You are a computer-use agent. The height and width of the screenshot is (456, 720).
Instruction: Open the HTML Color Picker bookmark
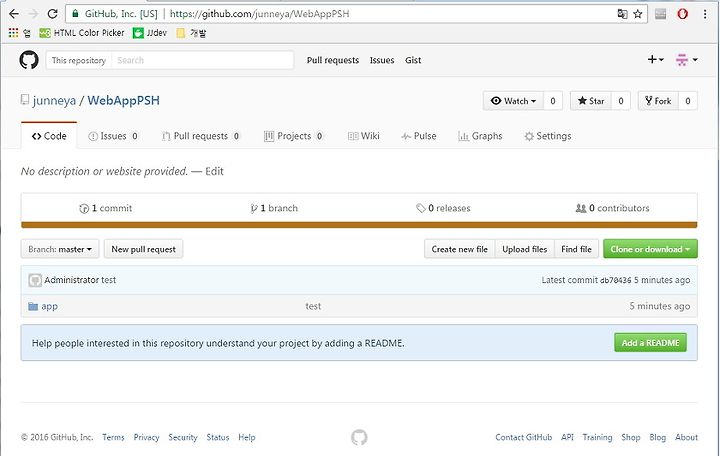(82, 33)
